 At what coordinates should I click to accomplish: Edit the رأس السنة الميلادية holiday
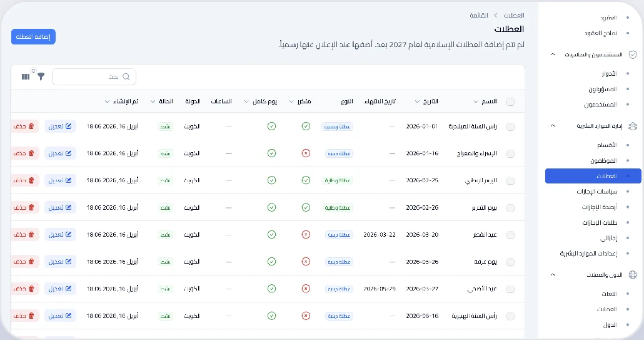click(x=60, y=126)
